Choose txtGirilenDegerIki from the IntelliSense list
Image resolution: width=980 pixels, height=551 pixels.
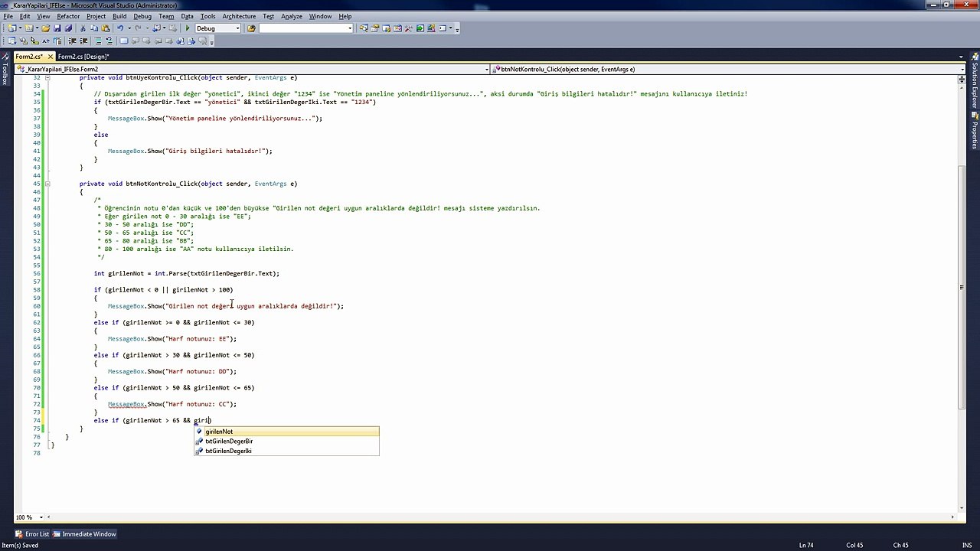[x=286, y=452]
